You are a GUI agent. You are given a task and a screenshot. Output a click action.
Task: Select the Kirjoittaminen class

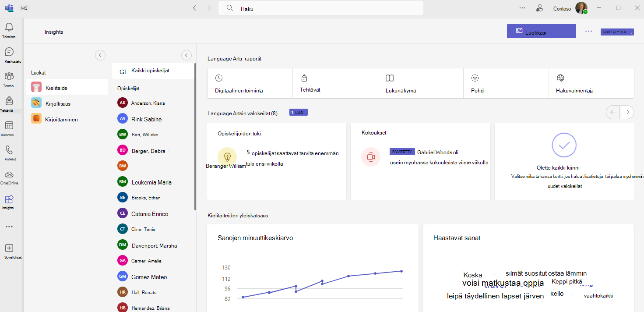point(67,119)
